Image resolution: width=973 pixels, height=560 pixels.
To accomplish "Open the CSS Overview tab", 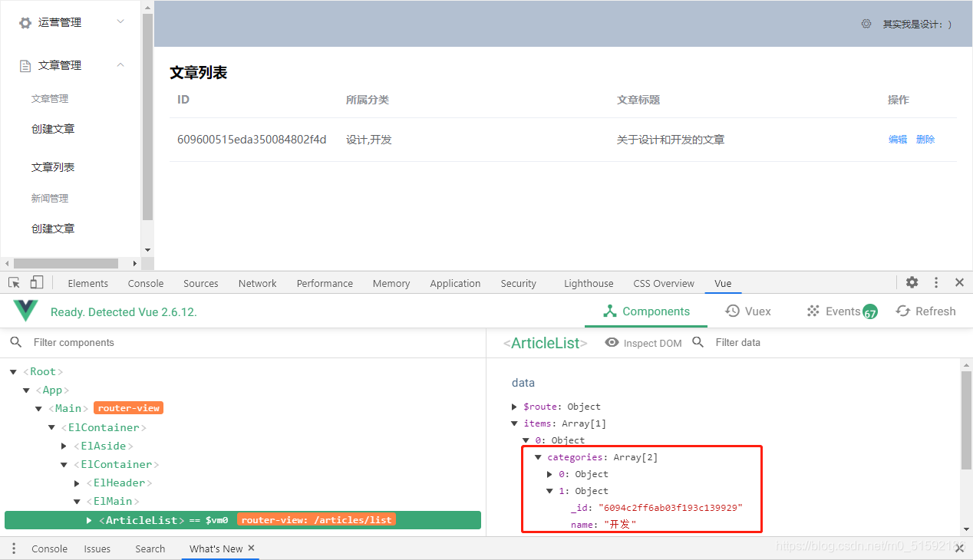I will coord(664,283).
